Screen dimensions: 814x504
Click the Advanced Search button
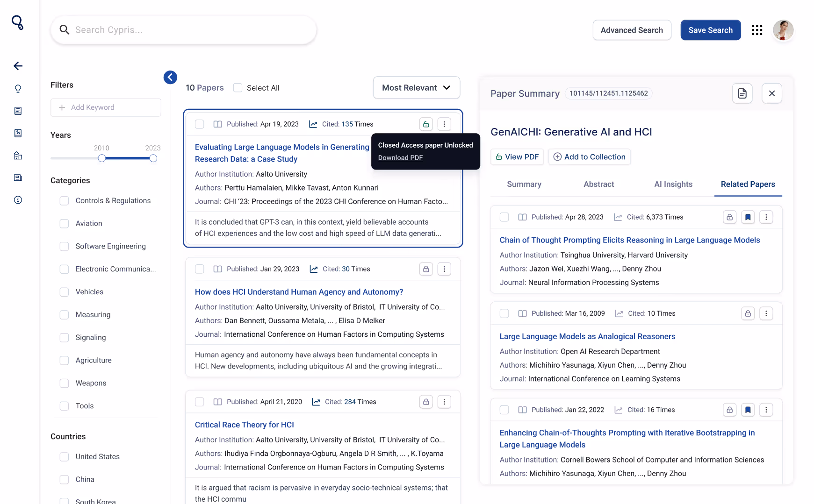tap(632, 30)
